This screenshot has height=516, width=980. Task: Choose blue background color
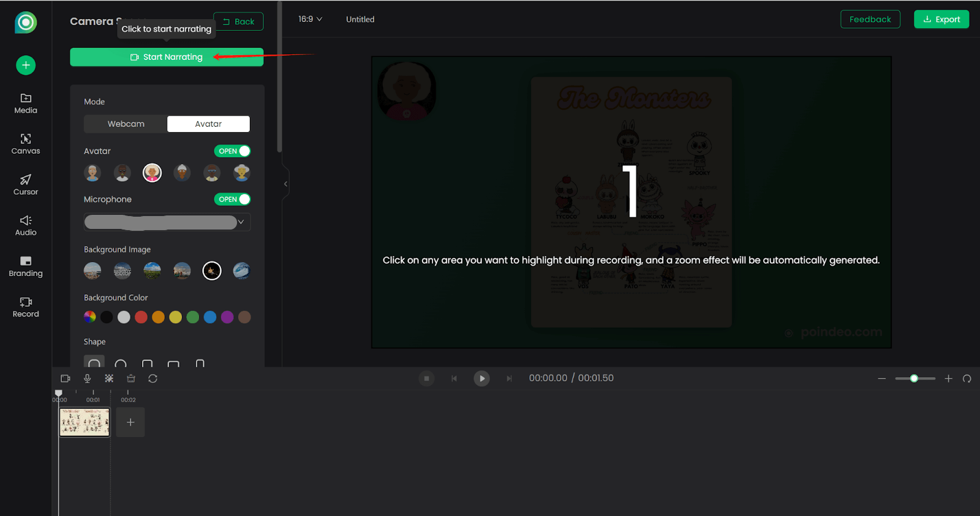point(209,317)
